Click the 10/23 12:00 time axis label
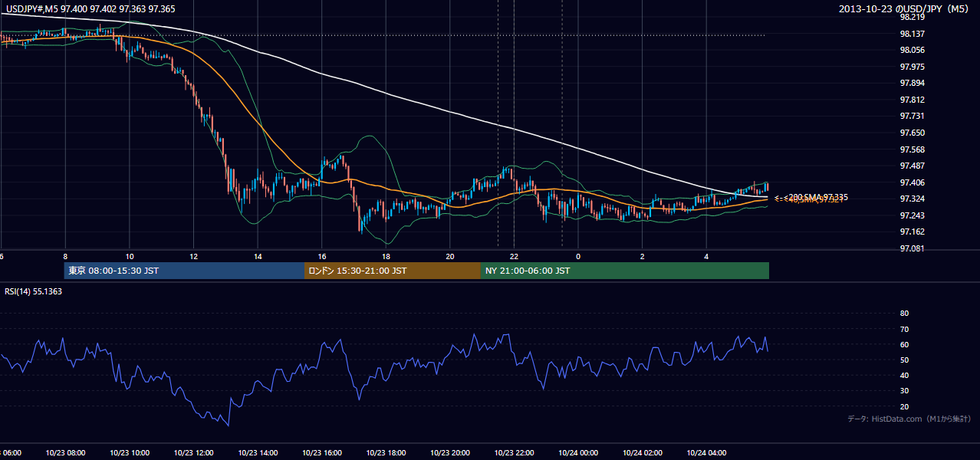This screenshot has width=980, height=460. [193, 453]
